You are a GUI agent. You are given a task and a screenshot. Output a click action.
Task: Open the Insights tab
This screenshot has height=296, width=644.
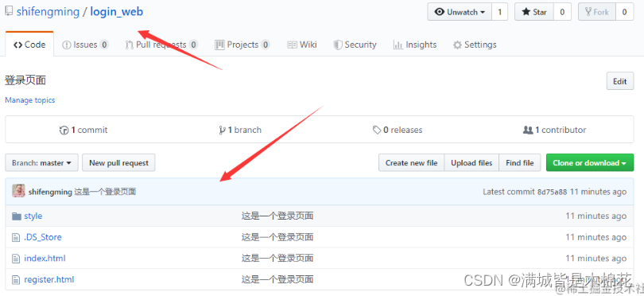pos(415,45)
